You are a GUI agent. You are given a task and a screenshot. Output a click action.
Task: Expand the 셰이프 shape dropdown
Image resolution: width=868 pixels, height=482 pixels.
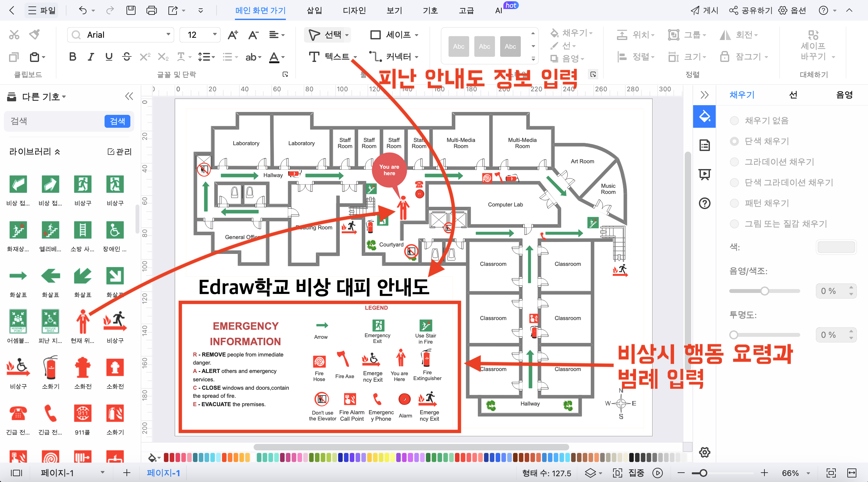coord(417,35)
